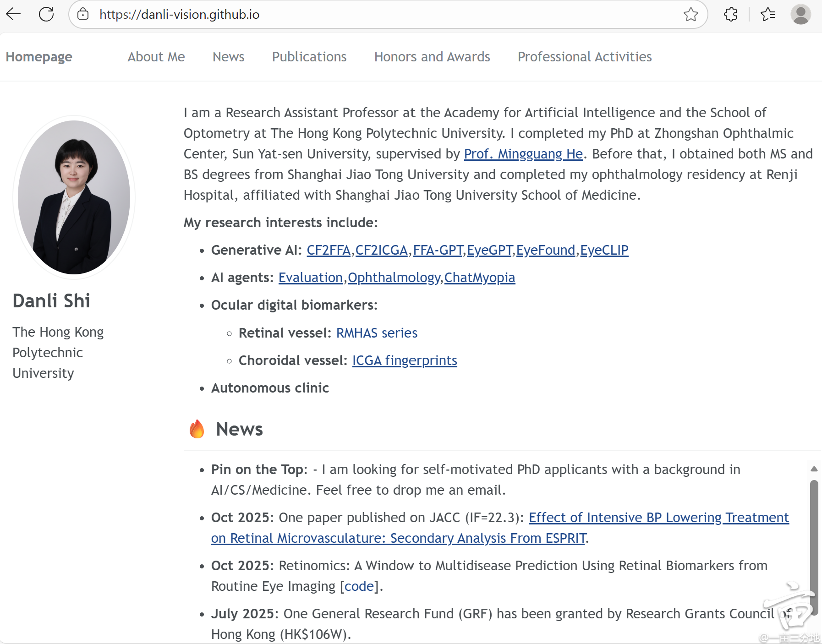Click the "Autonomous clinic" list item

pyautogui.click(x=270, y=388)
